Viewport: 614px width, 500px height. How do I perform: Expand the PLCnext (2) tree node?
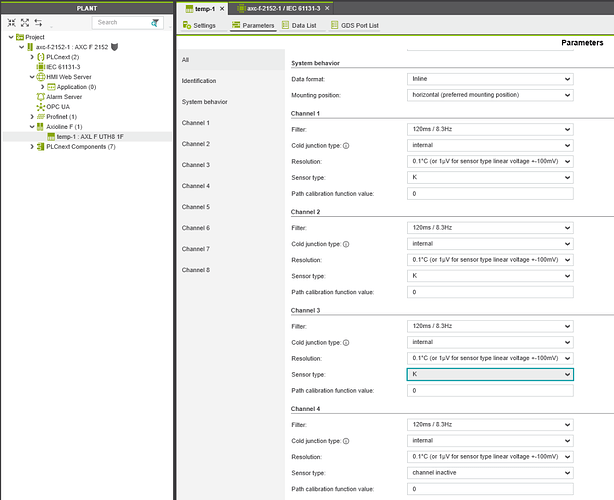pyautogui.click(x=31, y=56)
